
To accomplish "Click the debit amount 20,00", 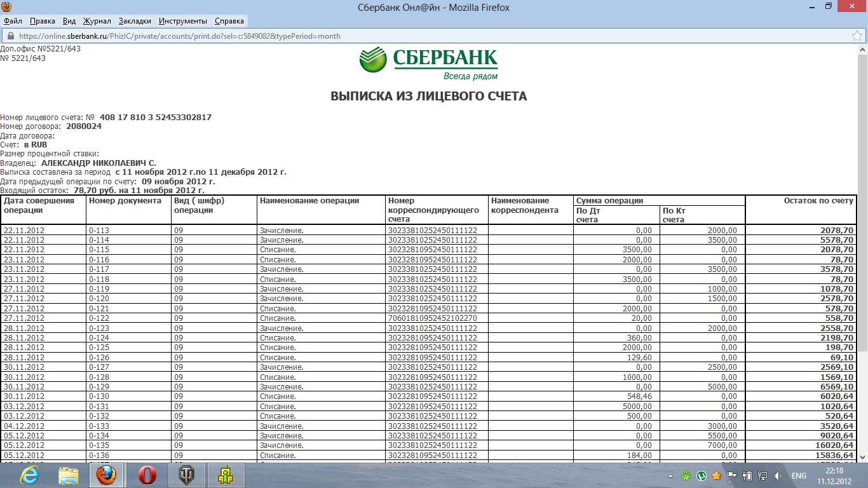I will pos(642,318).
